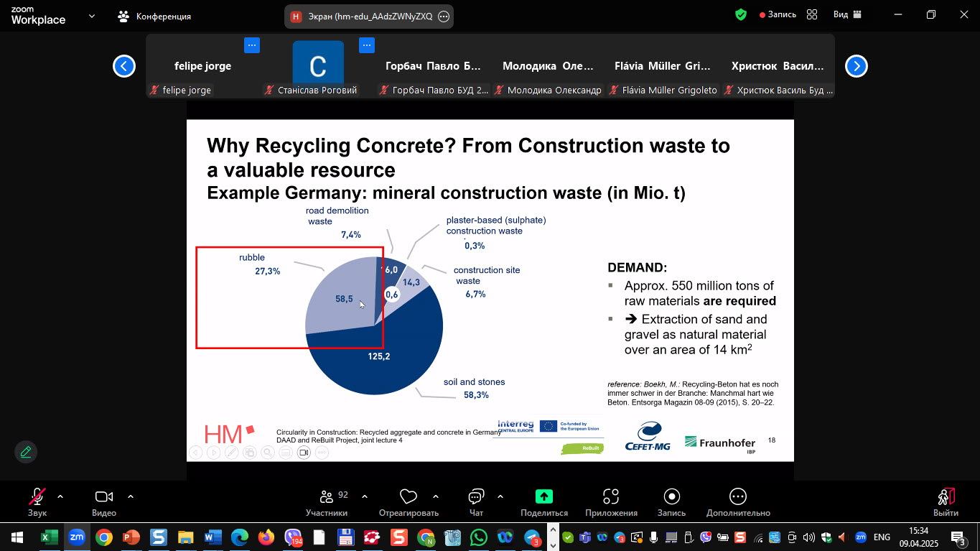Viewport: 980px width, 551px height.
Task: Open the taskbar clock showing 15:34
Action: 918,537
